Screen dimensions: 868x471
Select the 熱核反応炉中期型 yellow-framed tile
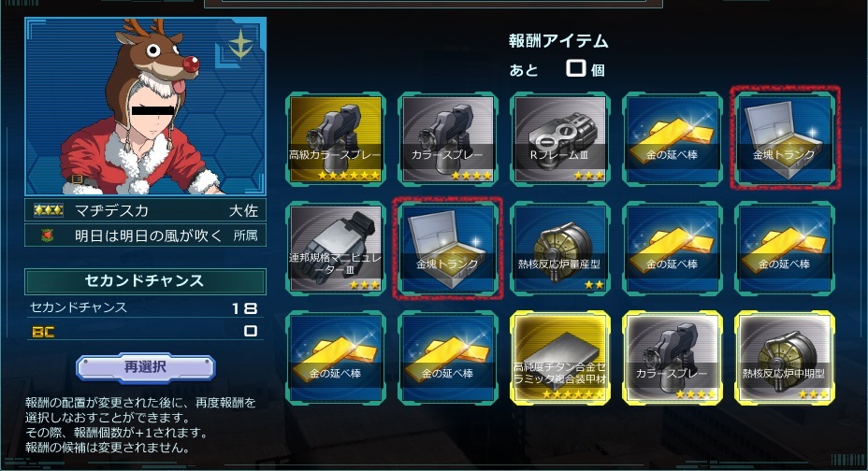point(785,358)
